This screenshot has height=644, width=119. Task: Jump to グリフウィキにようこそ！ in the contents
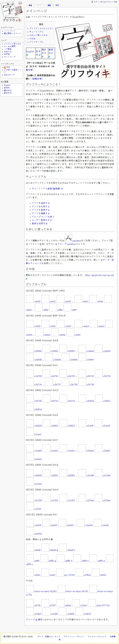pos(41,29)
